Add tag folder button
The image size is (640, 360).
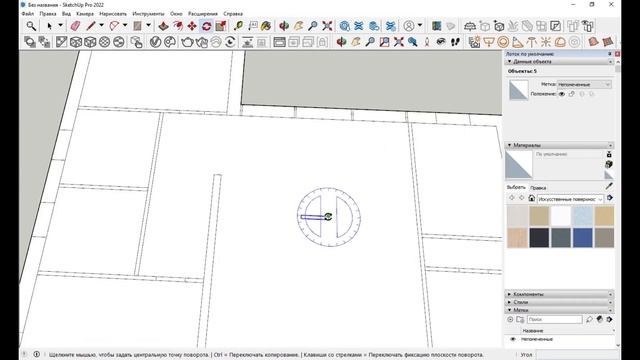(520, 320)
